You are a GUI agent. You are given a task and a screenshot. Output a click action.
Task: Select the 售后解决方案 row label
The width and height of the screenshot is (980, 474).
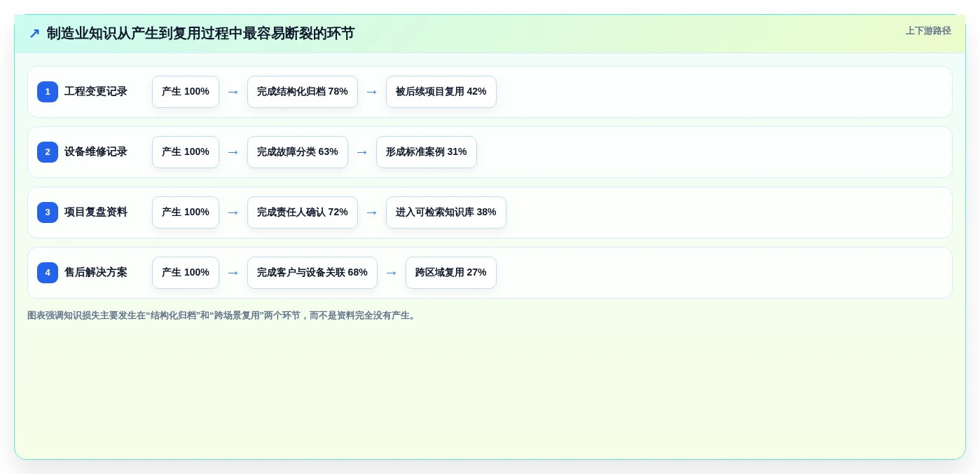coord(96,273)
